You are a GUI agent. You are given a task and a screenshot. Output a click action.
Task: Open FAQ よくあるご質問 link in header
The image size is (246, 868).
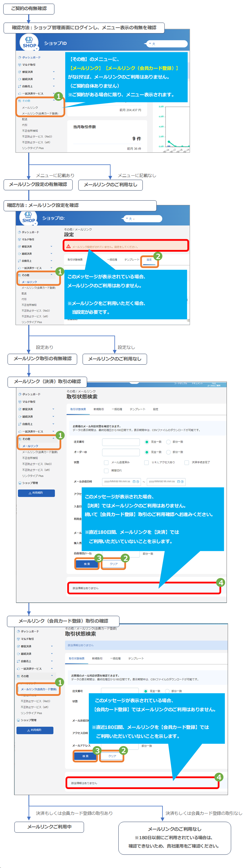214,384
